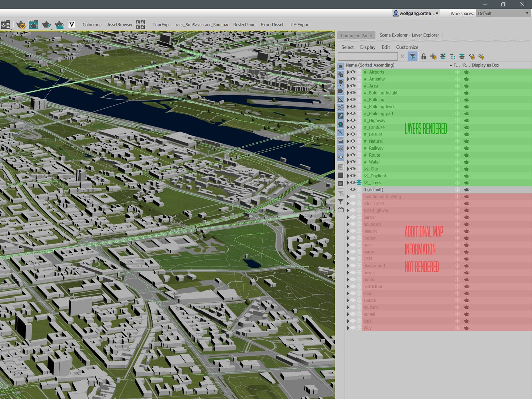The height and width of the screenshot is (399, 532).
Task: Toggle visibility of 0 (default) layer
Action: (353, 190)
